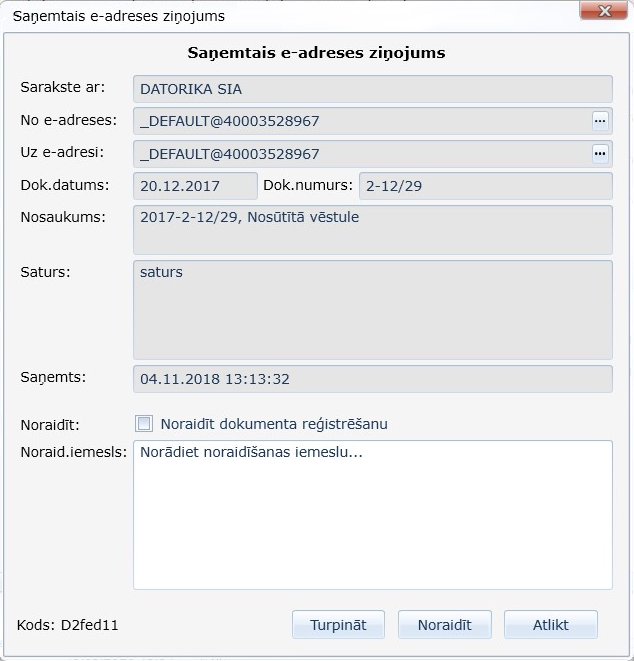Click the Dok.numurs: label

click(x=308, y=185)
